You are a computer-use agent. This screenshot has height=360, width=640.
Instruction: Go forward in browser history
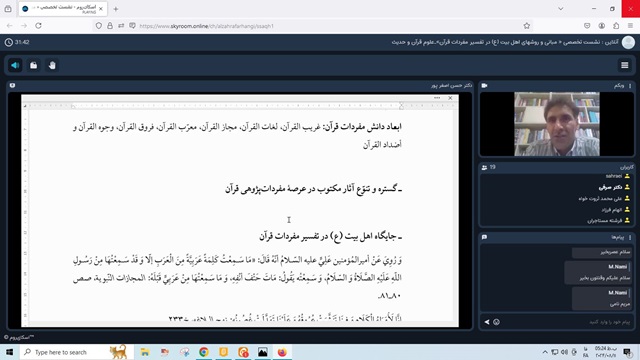coord(24,26)
